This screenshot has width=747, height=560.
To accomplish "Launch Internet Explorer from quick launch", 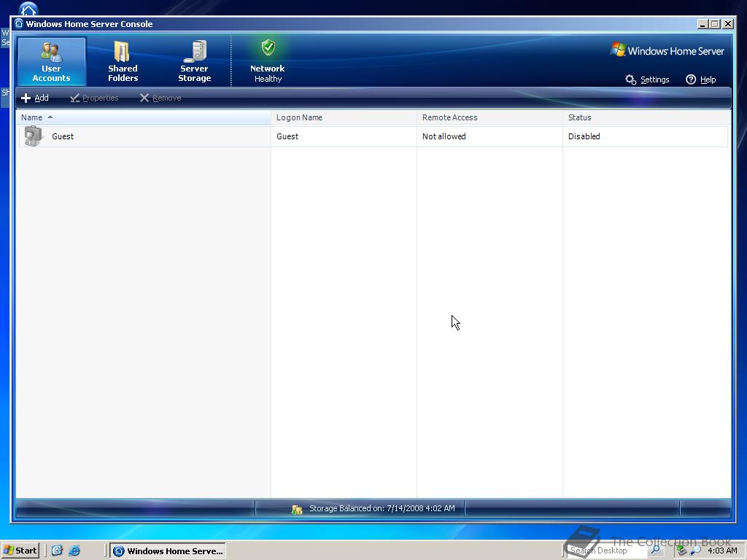I will click(74, 551).
